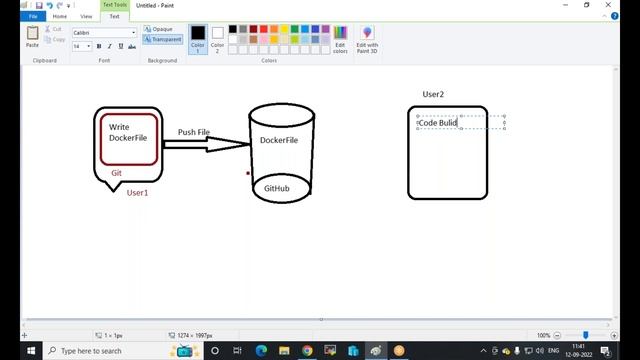The width and height of the screenshot is (640, 360).
Task: Click the Paste button
Action: [32, 37]
